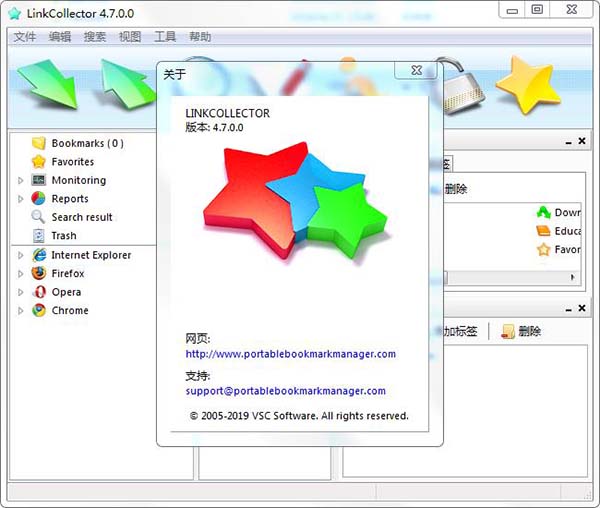Expand the Internet Explorer tree node
The height and width of the screenshot is (508, 600).
pyautogui.click(x=21, y=255)
